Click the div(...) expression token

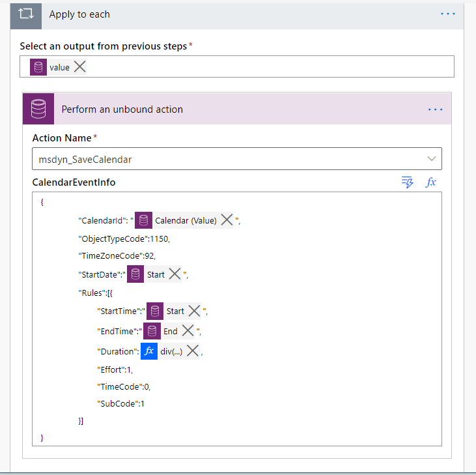[x=171, y=351]
